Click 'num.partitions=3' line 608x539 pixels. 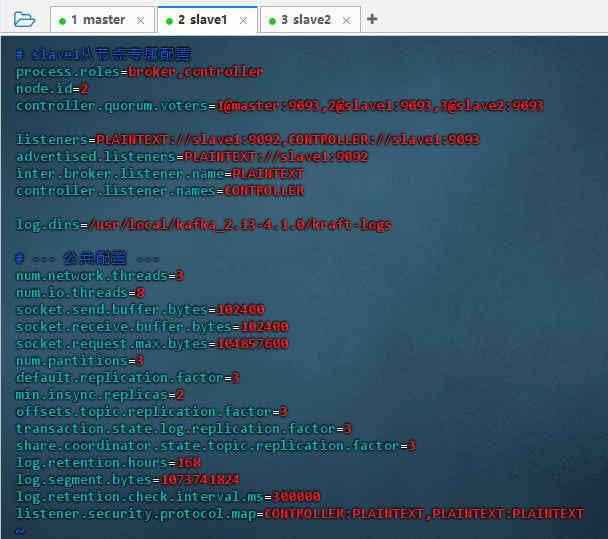79,361
